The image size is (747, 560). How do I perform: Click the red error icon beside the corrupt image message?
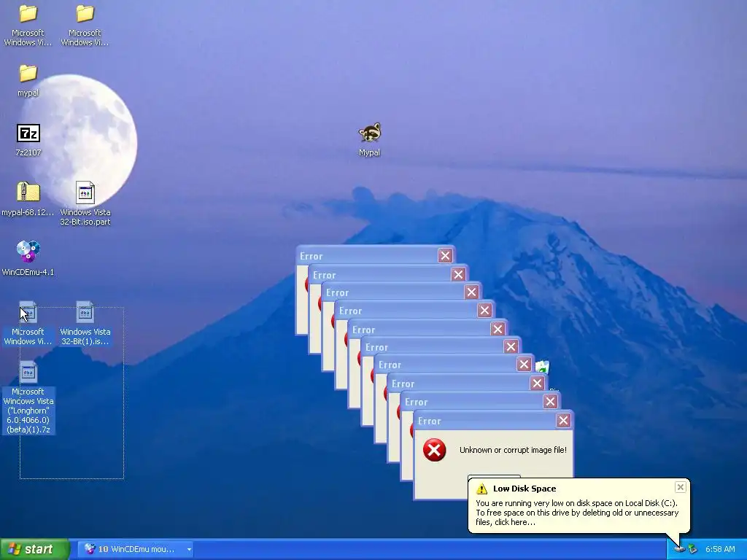coord(434,450)
